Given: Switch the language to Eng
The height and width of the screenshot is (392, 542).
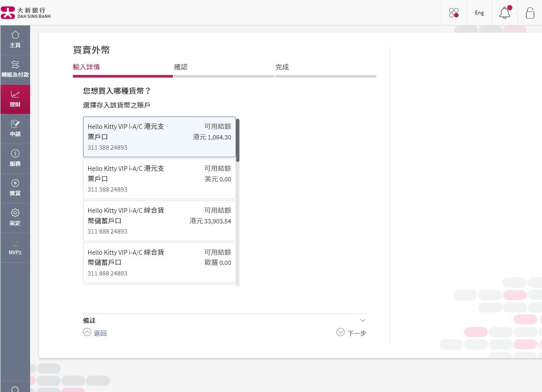Looking at the screenshot, I should pyautogui.click(x=479, y=13).
